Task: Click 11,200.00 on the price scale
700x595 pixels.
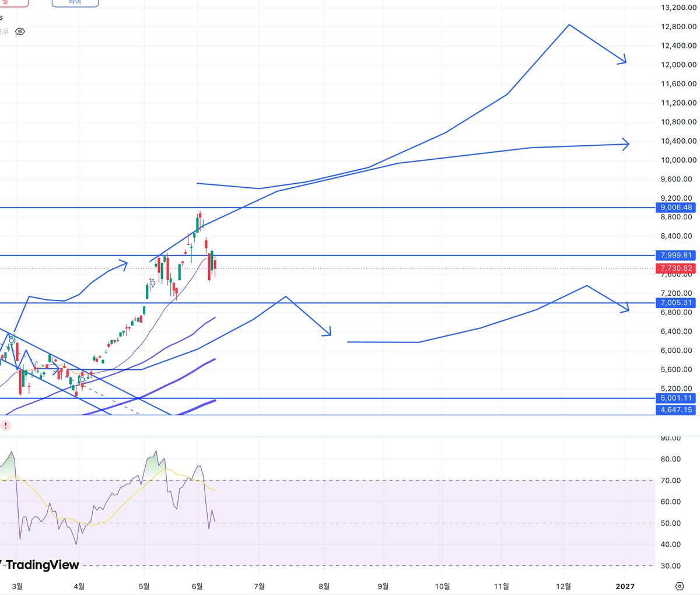Action: click(x=678, y=103)
